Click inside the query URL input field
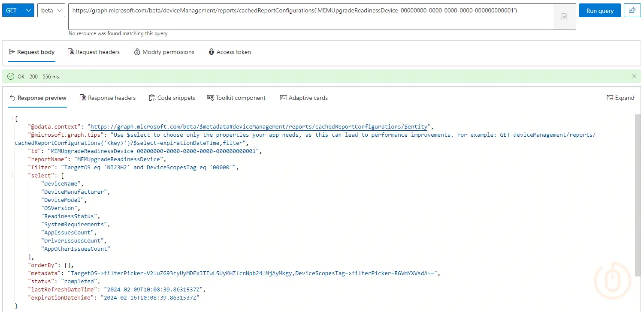644x312 pixels. (309, 16)
